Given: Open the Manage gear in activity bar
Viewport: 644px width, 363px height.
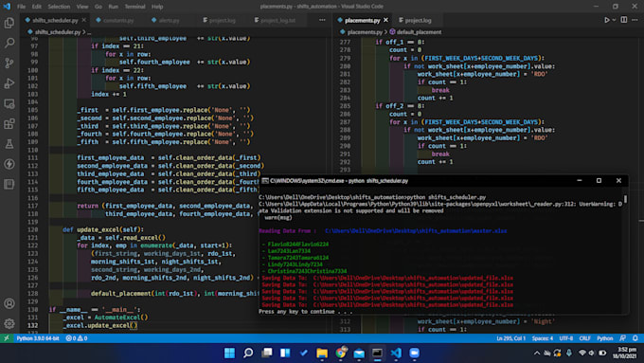Looking at the screenshot, I should tap(9, 323).
